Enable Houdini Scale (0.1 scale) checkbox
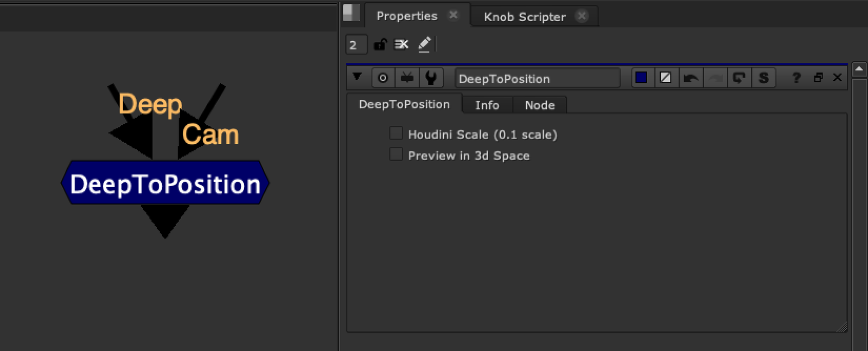The width and height of the screenshot is (868, 351). pos(396,133)
